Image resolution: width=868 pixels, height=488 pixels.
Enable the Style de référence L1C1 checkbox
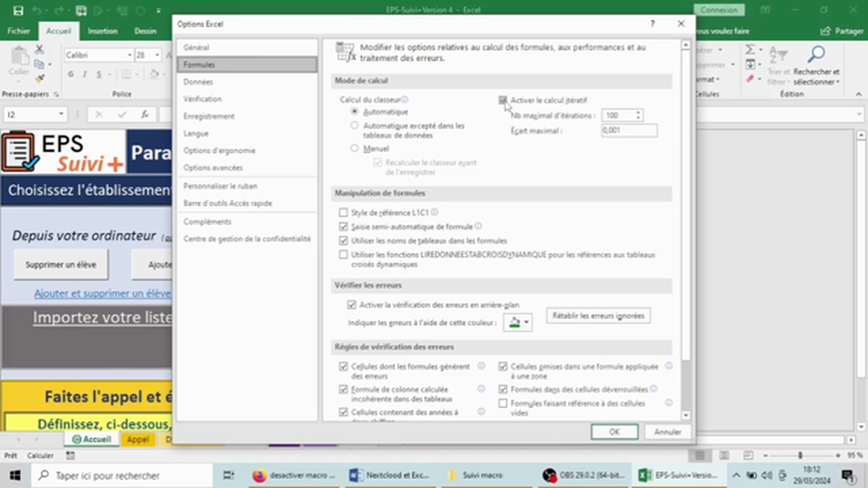point(343,212)
